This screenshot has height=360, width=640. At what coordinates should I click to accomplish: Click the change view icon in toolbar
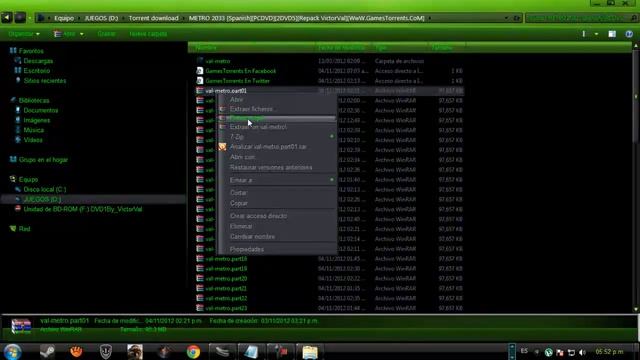(584, 34)
